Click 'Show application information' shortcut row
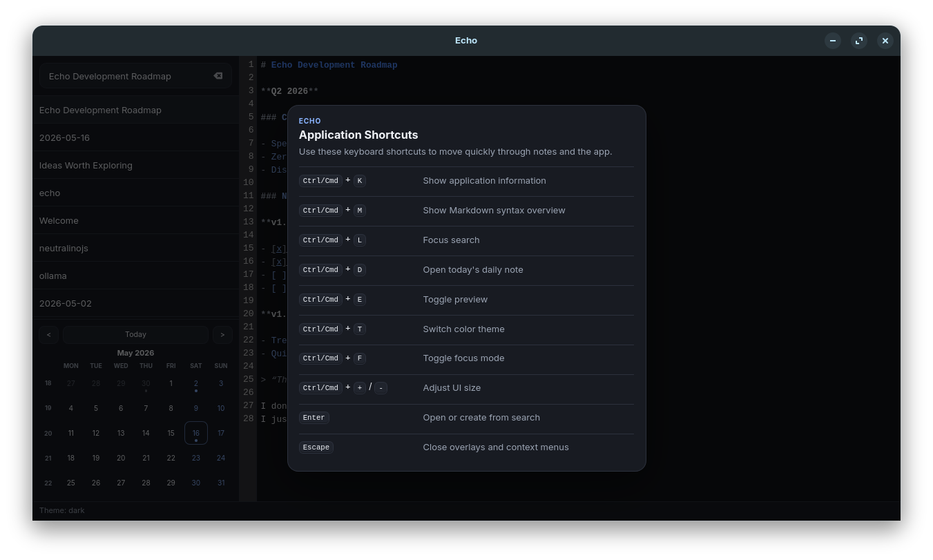933x560 pixels. coord(466,181)
